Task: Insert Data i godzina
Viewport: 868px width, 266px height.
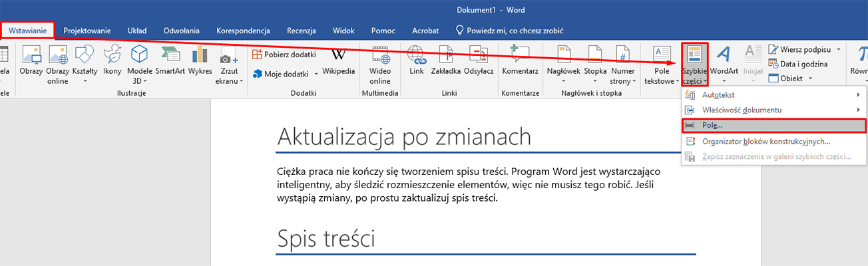Action: (x=798, y=64)
